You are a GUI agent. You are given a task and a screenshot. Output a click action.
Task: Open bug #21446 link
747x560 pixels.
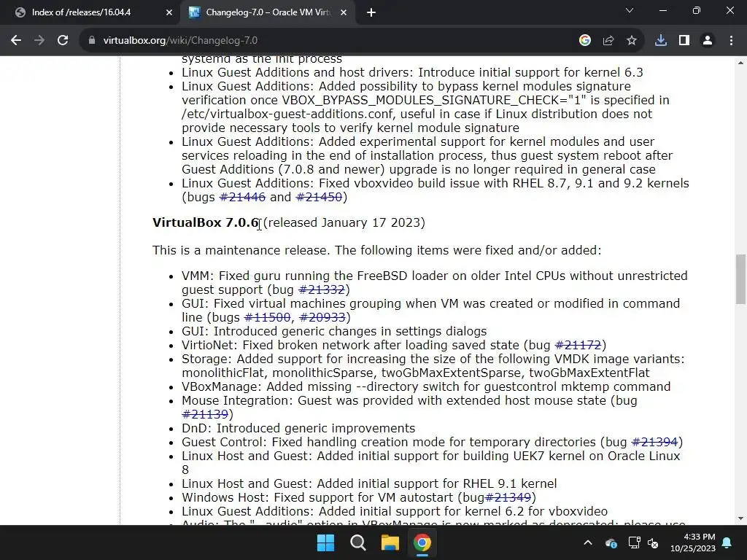(x=242, y=197)
